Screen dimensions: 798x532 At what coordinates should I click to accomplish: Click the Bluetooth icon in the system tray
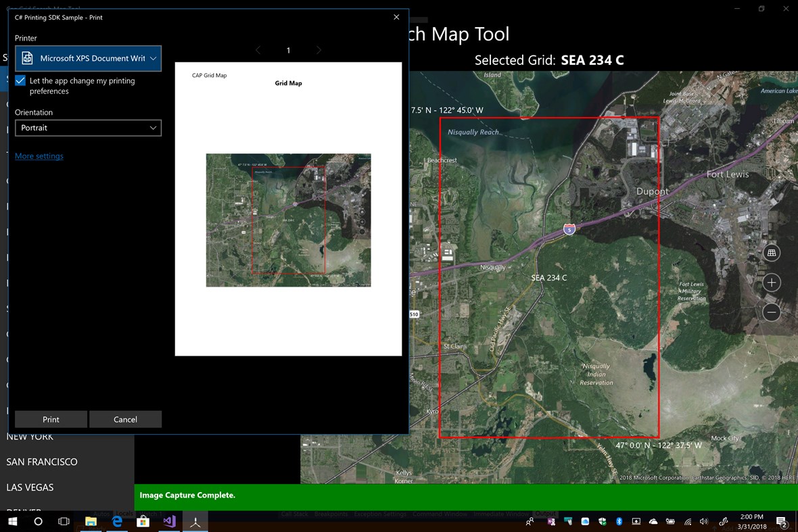[x=619, y=521]
